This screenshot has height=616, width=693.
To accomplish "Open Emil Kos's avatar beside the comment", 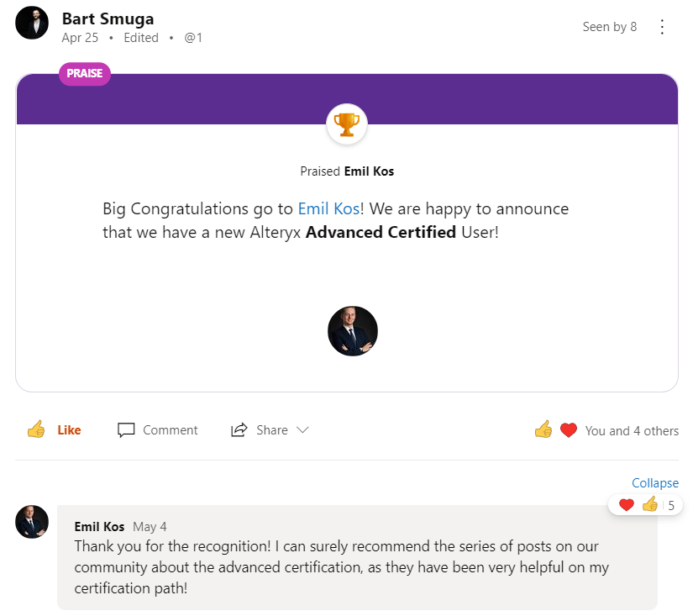I will [32, 522].
